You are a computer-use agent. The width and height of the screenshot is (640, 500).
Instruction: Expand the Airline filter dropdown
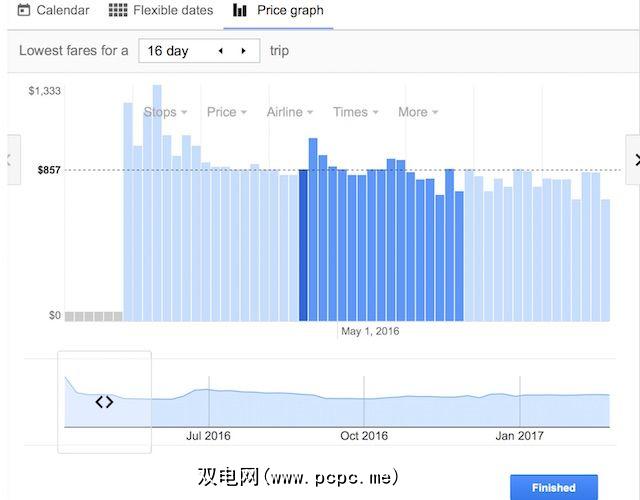coord(290,112)
